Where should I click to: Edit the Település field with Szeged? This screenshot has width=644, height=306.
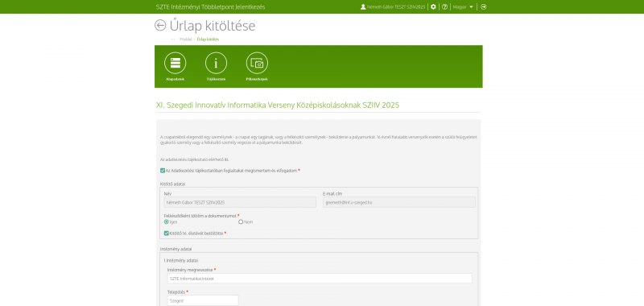203,300
